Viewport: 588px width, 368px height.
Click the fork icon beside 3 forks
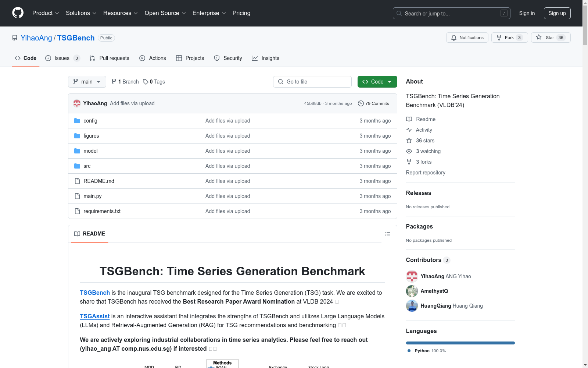tap(409, 162)
